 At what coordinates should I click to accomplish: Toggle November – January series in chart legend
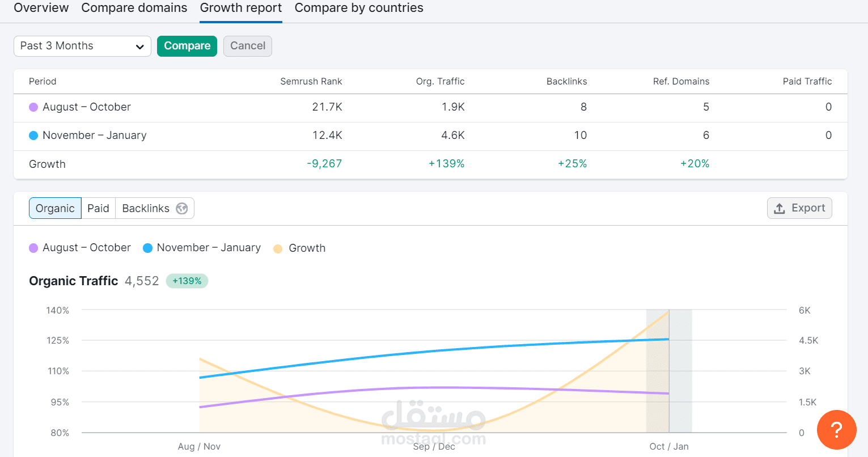click(202, 248)
